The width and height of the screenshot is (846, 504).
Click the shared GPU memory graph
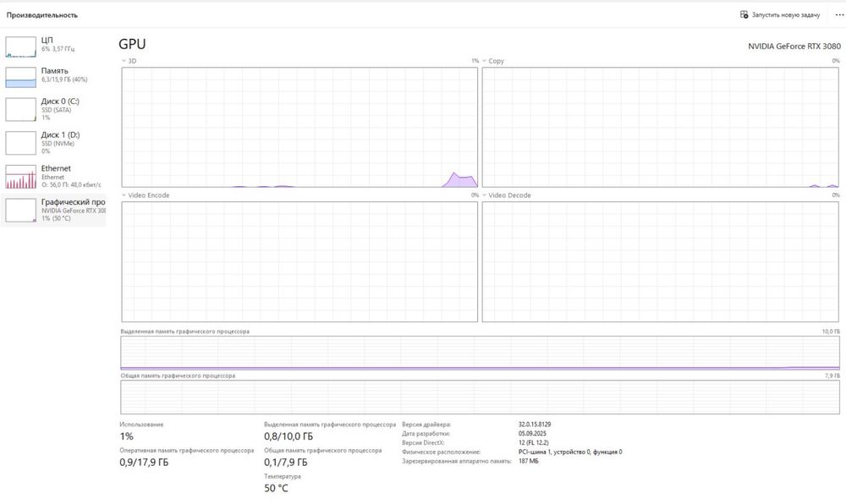481,397
